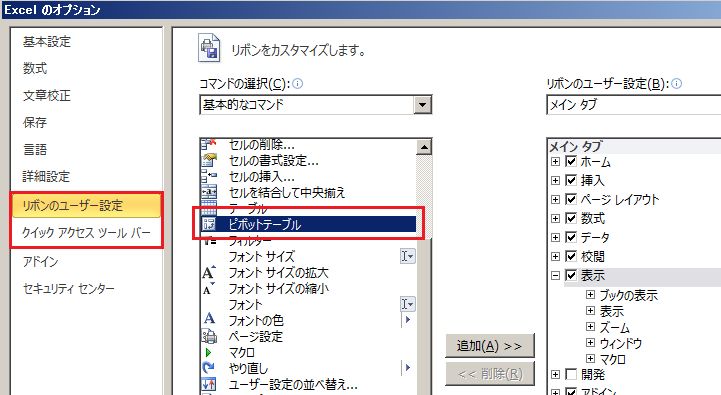
Task: Select the フォント command row
Action: 309,304
